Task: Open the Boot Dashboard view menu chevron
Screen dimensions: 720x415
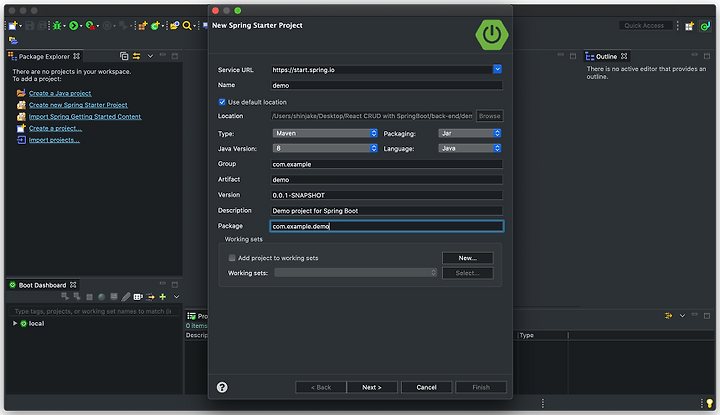Action: [176, 297]
